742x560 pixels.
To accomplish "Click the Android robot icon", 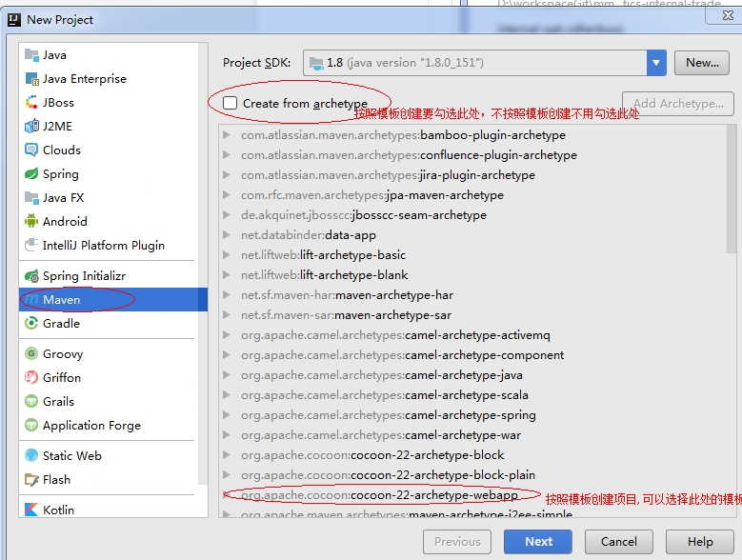I will 31,221.
